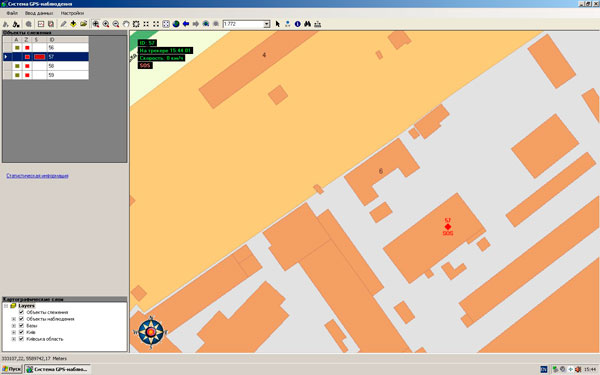Click the fixed zoom in arrows icon
The height and width of the screenshot is (375, 600).
(146, 24)
